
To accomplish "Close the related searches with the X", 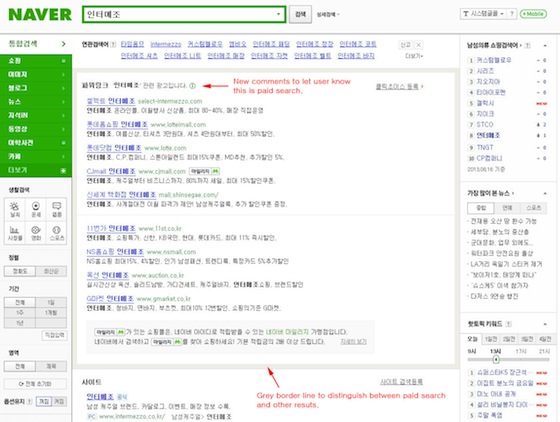I will coord(418,45).
